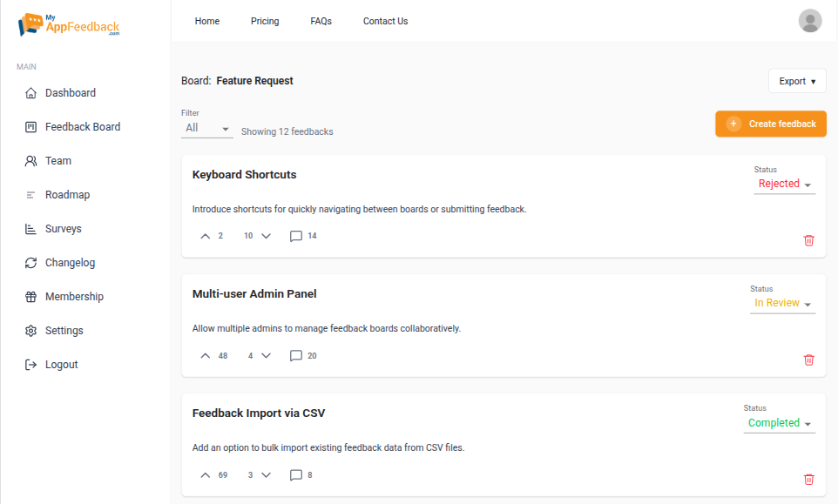
Task: Delete the Keyboard Shortcuts feedback via trash icon
Action: coord(808,240)
